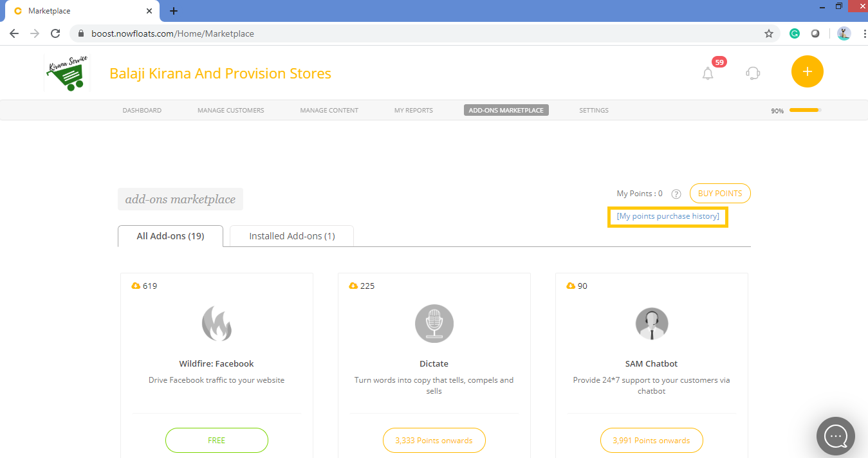Viewport: 868px width, 458px height.
Task: Open the notification bell showing 59 alerts
Action: (708, 73)
